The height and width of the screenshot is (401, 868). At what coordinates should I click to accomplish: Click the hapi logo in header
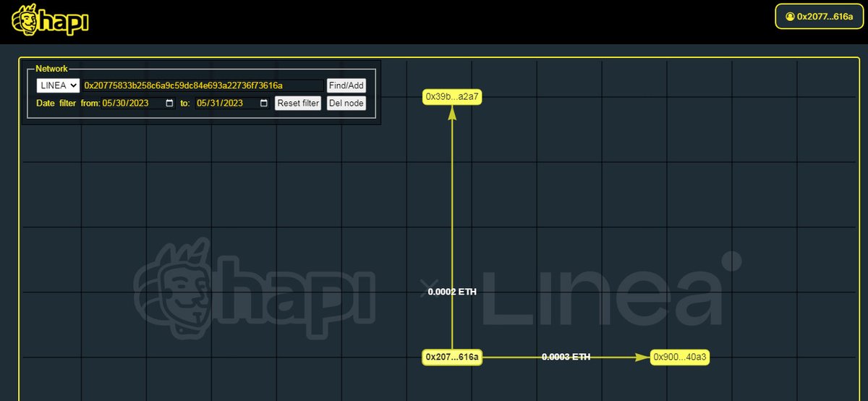pyautogui.click(x=50, y=20)
